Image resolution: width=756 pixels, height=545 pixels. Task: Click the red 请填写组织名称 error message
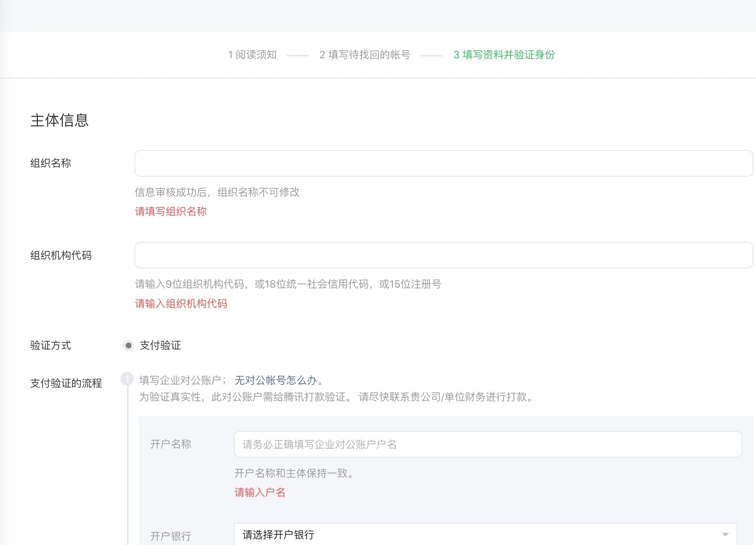(x=171, y=211)
